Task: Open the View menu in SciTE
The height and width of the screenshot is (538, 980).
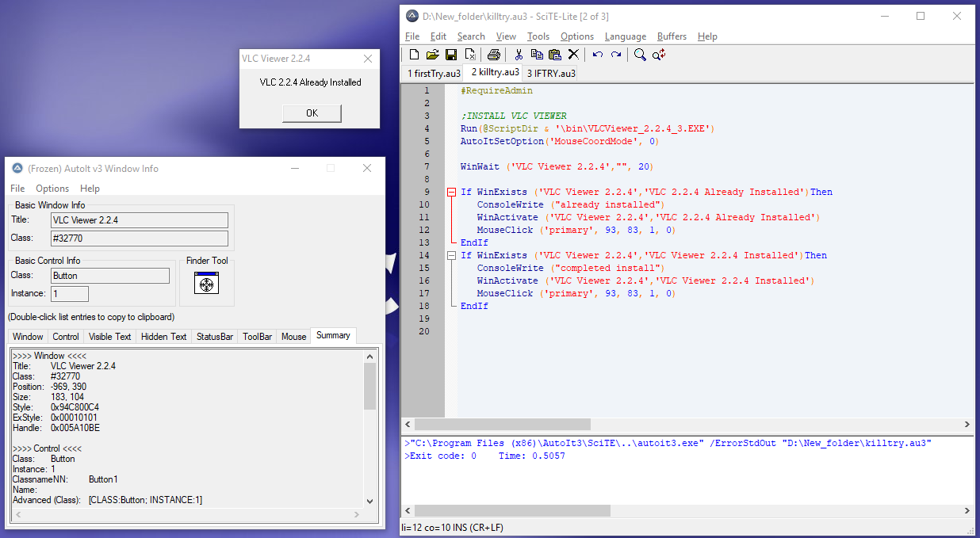Action: click(506, 36)
